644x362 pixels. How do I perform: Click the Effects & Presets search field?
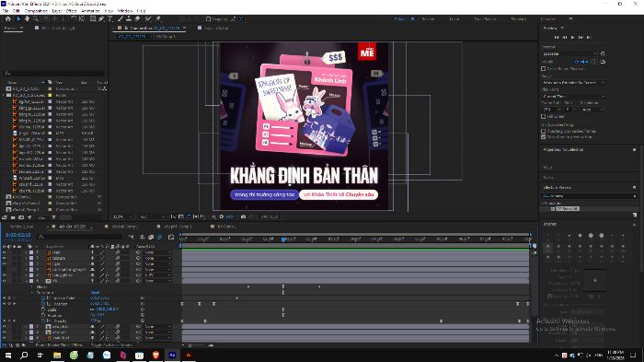pyautogui.click(x=589, y=196)
